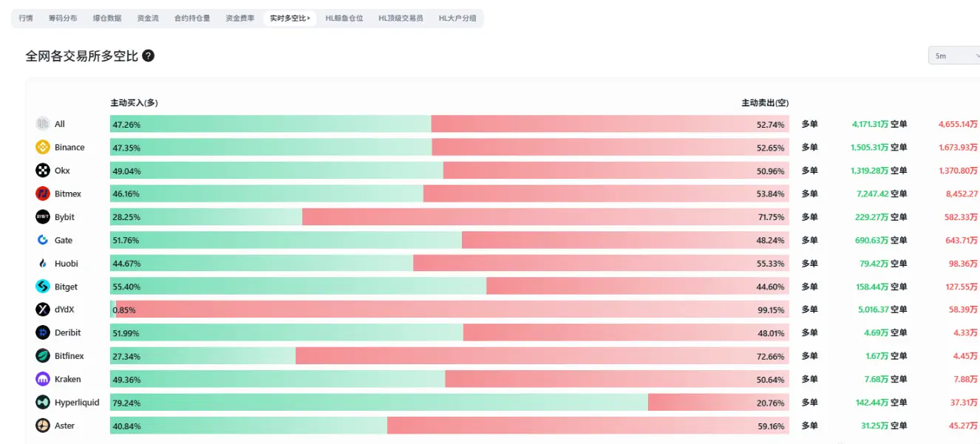Go to the HL大户分组 tab

[x=457, y=18]
